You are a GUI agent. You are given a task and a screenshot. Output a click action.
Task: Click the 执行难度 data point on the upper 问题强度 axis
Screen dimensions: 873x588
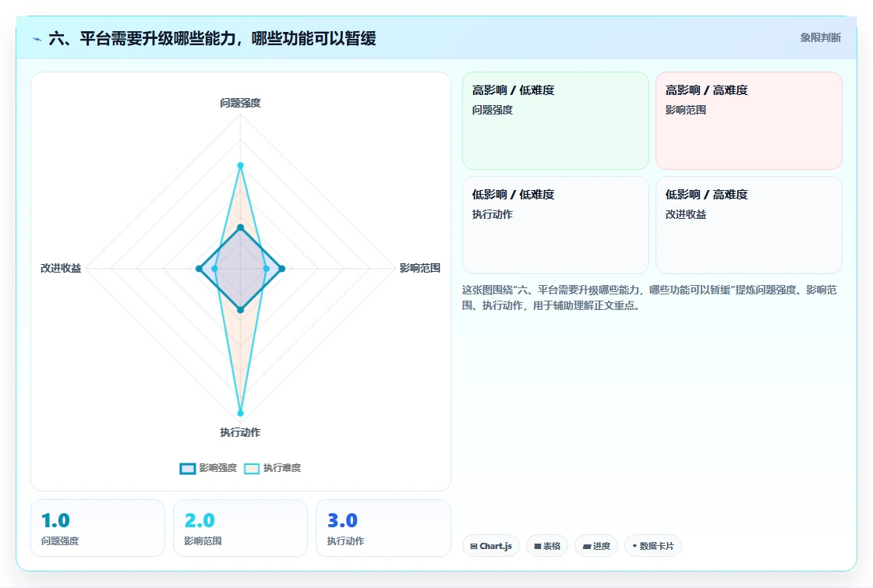pos(241,165)
